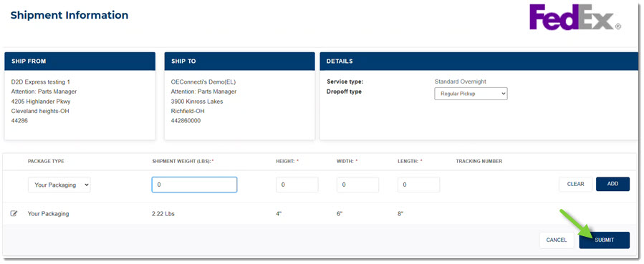The height and width of the screenshot is (264, 644).
Task: Select the Ship From panel header
Action: pyautogui.click(x=80, y=61)
